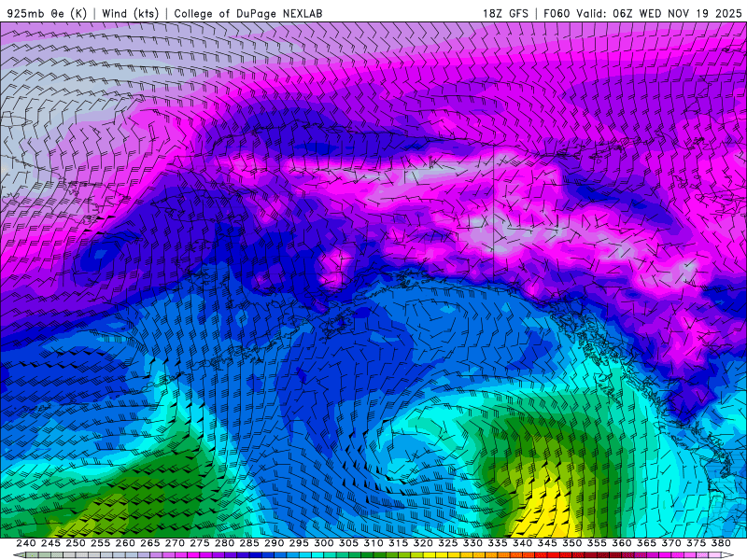The width and height of the screenshot is (747, 560).
Task: Click the "F060" forecast hour text
Action: (557, 13)
